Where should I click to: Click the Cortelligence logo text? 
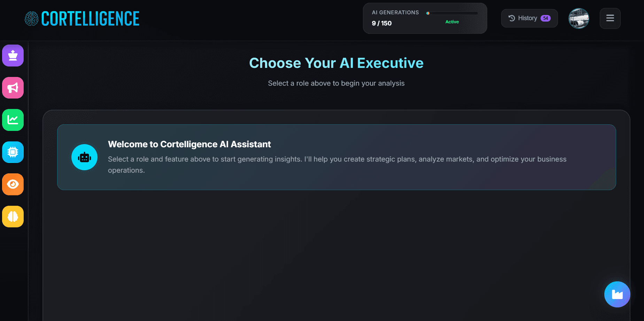[x=90, y=19]
